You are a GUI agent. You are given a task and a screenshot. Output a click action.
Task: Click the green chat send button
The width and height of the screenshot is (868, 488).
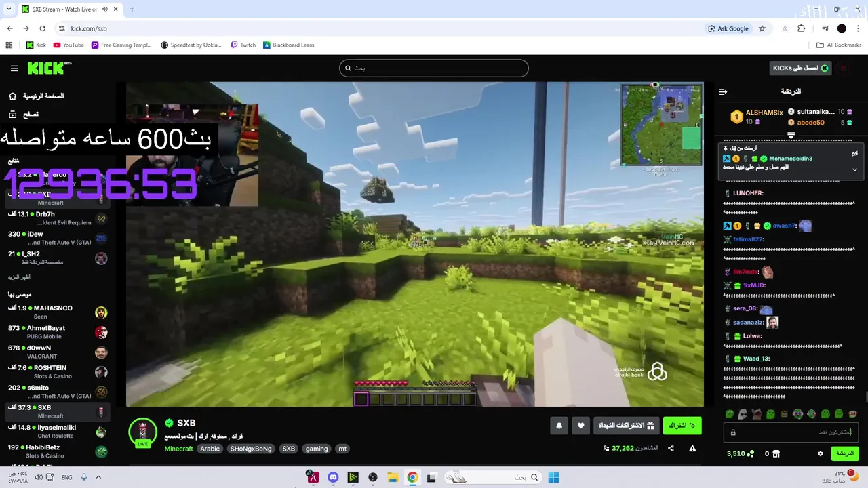point(844,453)
